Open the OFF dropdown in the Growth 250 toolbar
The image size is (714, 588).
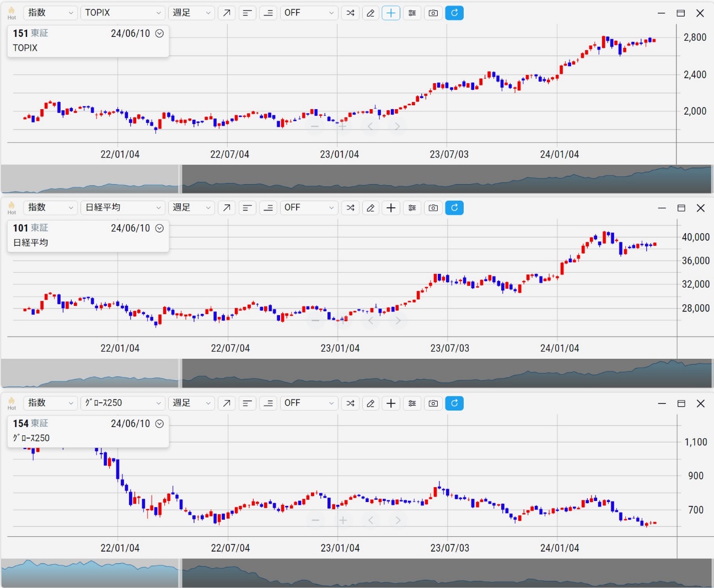pos(309,403)
